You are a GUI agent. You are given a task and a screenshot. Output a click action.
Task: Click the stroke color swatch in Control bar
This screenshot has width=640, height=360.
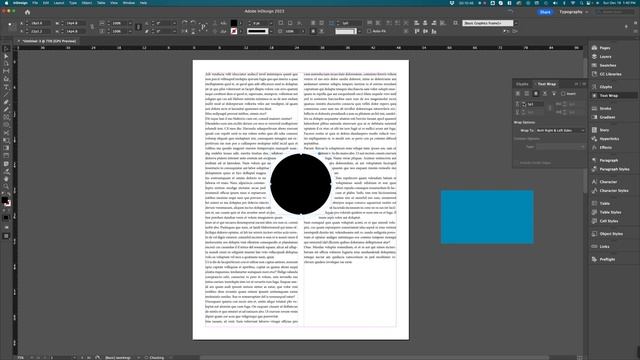(x=234, y=31)
